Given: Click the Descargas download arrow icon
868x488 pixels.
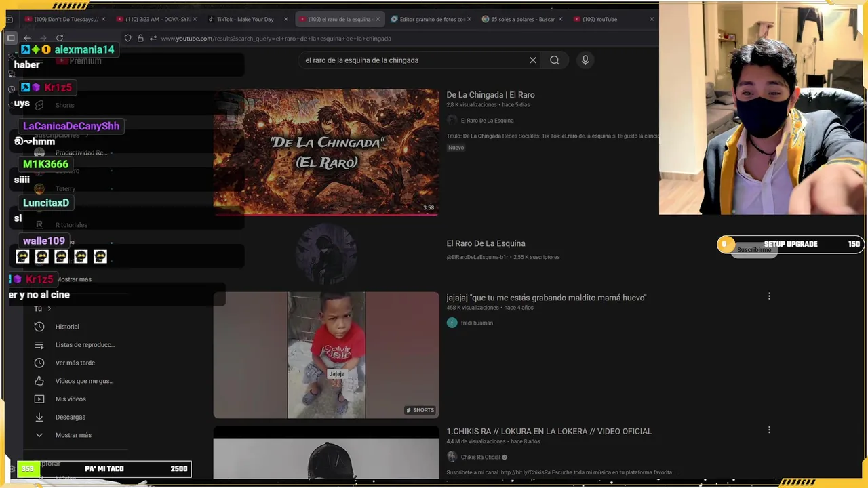Looking at the screenshot, I should tap(39, 417).
